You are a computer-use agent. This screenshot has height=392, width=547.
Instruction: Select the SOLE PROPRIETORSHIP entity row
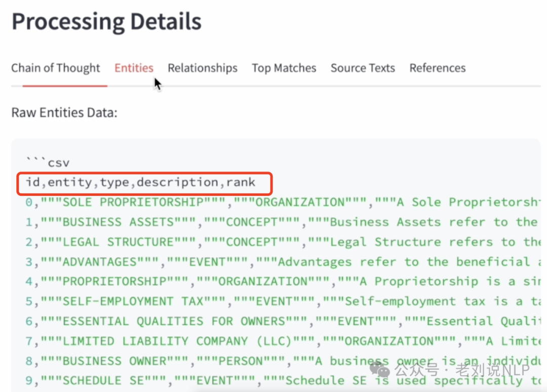(x=283, y=202)
